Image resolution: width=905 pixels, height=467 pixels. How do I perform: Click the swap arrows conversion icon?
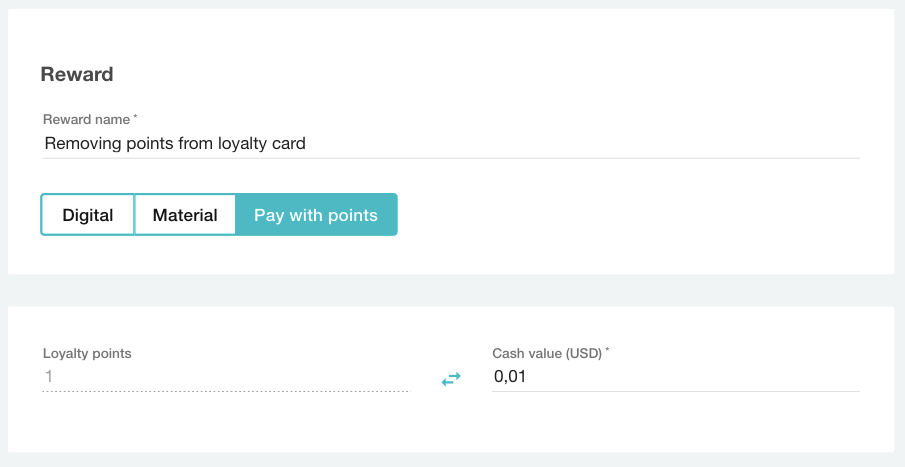tap(451, 379)
